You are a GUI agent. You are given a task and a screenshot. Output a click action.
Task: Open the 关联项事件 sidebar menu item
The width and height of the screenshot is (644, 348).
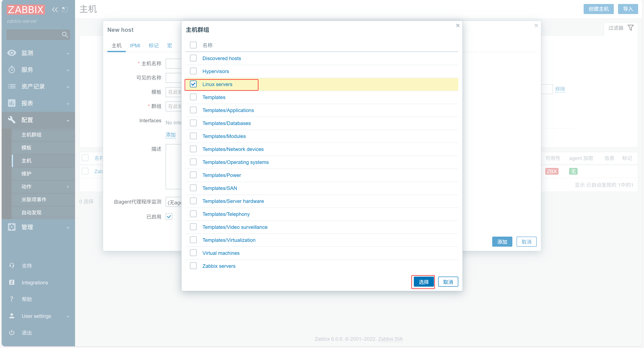[x=43, y=200]
